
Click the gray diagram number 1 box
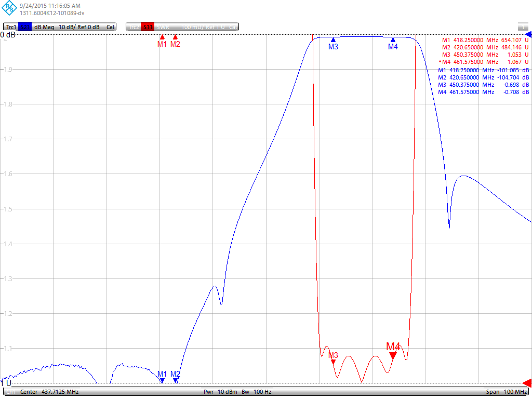[x=523, y=26]
